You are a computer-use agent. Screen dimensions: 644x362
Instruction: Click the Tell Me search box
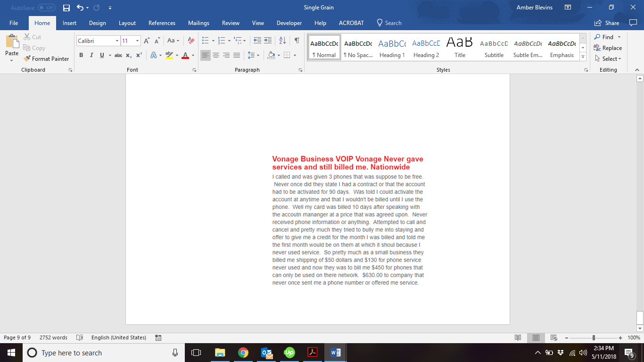click(x=389, y=23)
